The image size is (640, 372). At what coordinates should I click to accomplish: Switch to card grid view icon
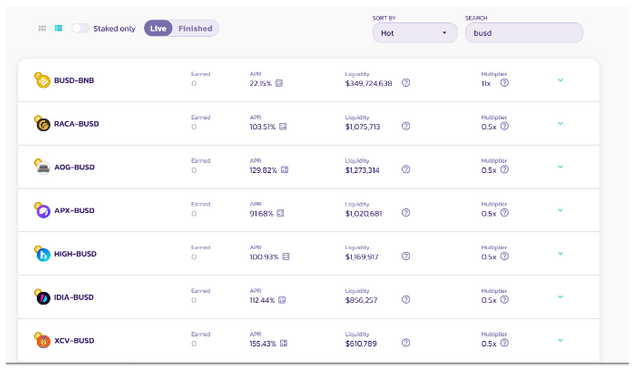click(42, 28)
